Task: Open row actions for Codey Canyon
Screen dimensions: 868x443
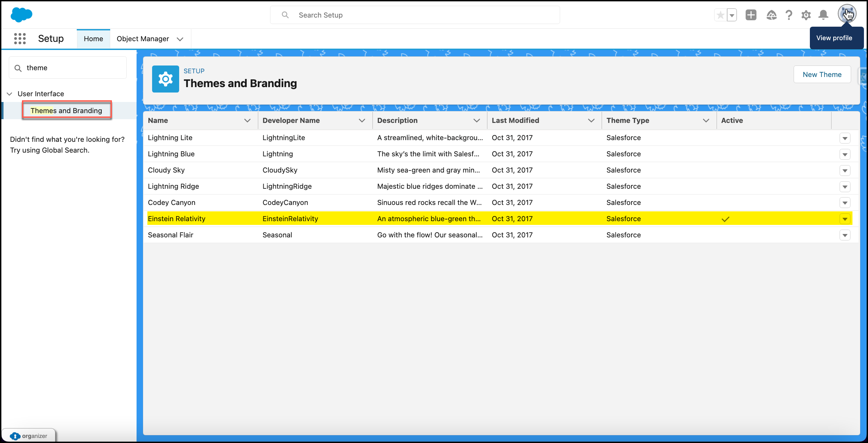Action: pyautogui.click(x=845, y=203)
